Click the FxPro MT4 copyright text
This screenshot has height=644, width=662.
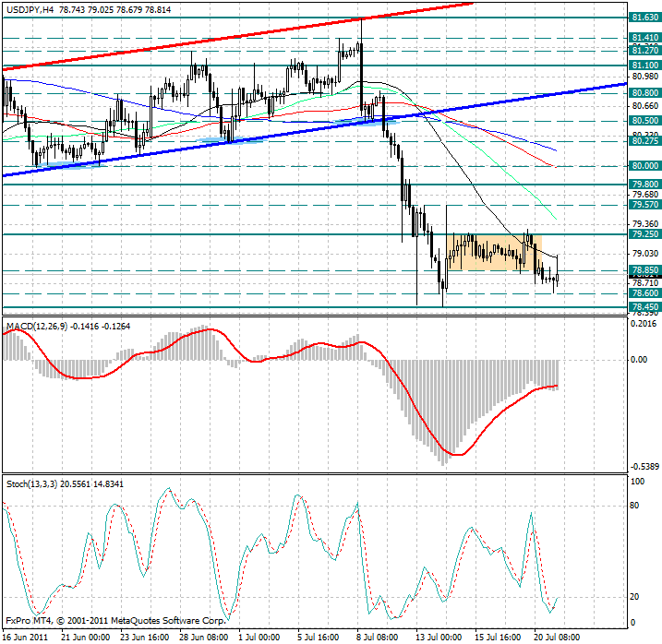coord(115,622)
